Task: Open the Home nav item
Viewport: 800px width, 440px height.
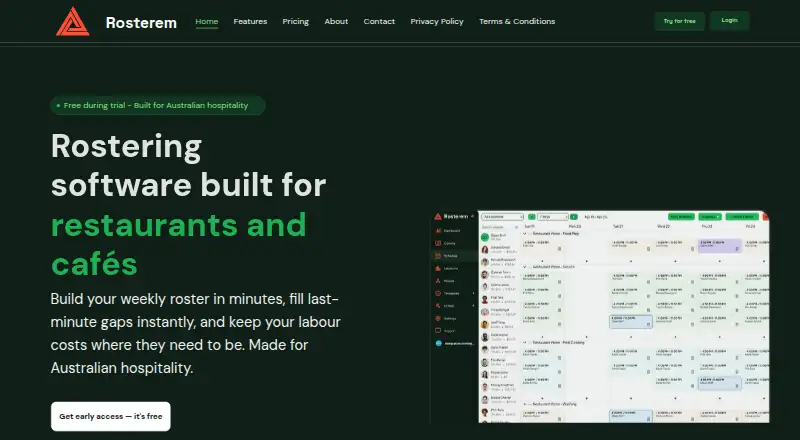Action: [x=207, y=21]
